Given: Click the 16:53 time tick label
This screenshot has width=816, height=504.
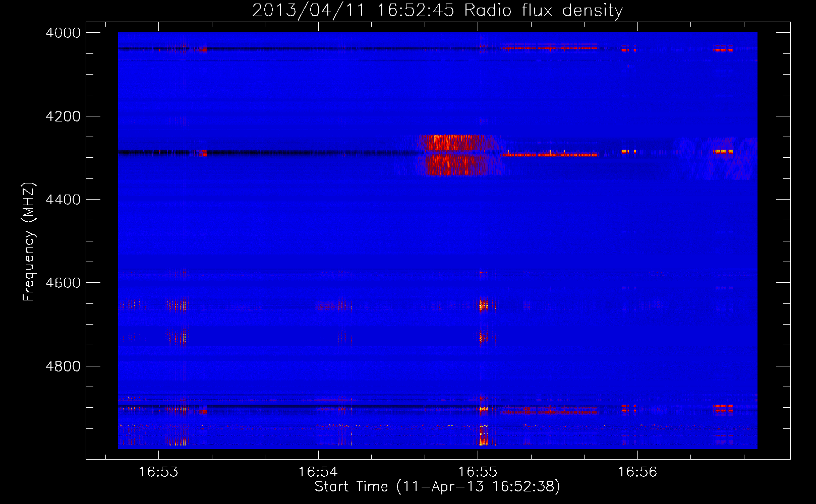Looking at the screenshot, I should (x=158, y=472).
